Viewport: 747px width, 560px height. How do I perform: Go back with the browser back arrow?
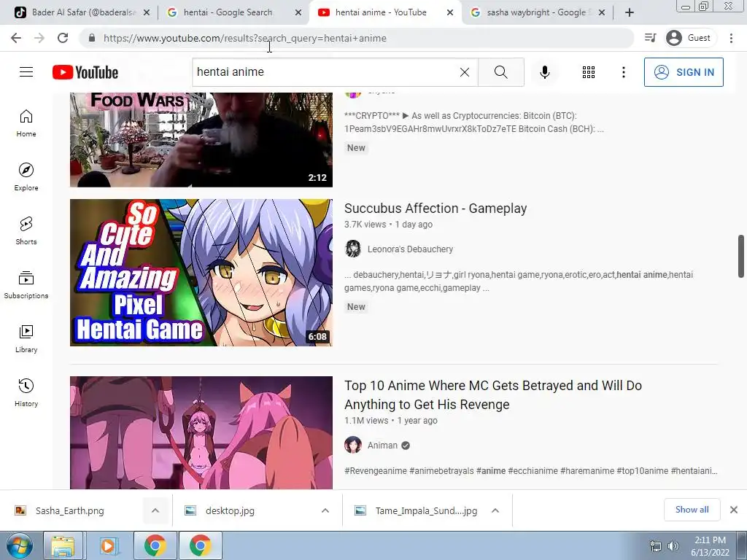[16, 38]
